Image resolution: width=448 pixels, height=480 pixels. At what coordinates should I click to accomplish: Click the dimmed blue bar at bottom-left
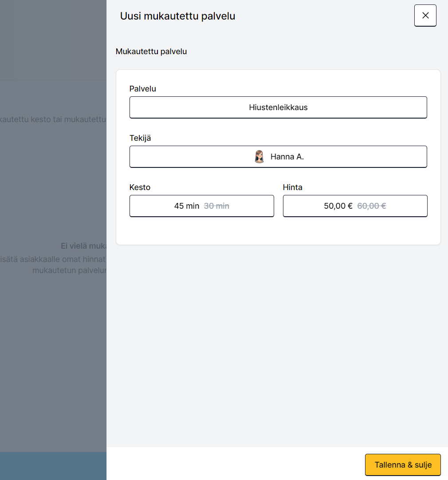pos(53,466)
